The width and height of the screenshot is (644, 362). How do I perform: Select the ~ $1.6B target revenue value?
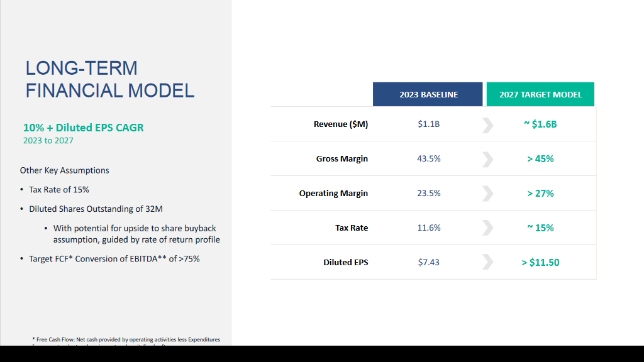[x=540, y=124]
